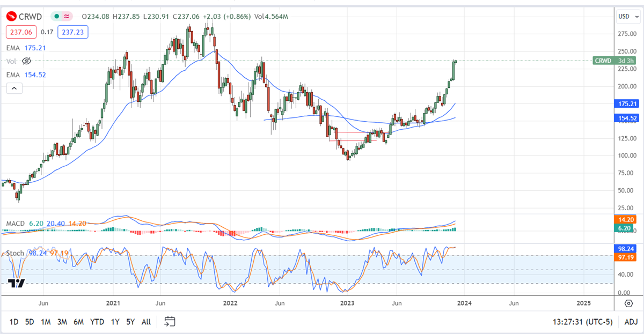Click the first EMA 175.21 legend label
The image size is (644, 334).
(26, 48)
